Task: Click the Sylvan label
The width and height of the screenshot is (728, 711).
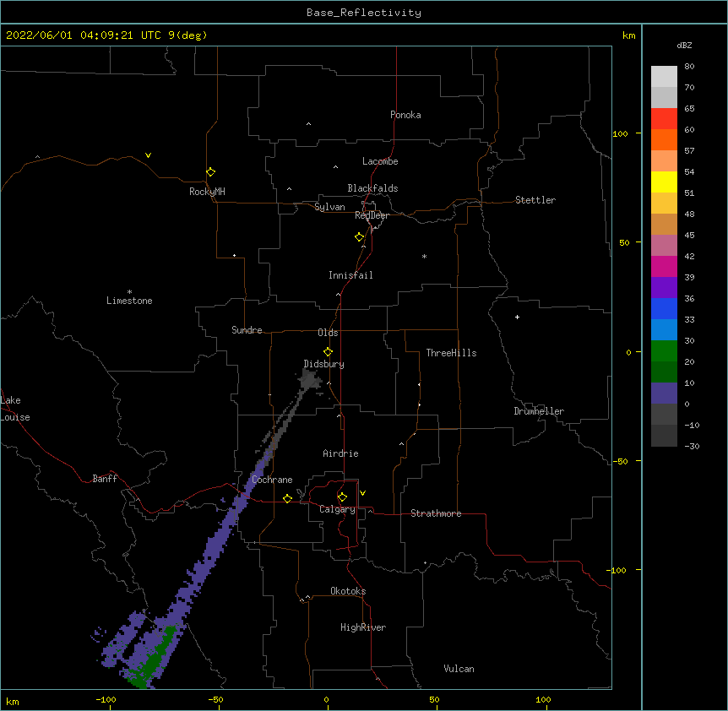Action: click(x=329, y=207)
